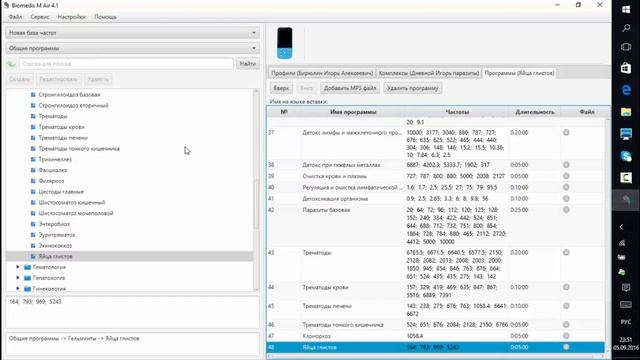Viewport: 640px width, 360px height.
Task: Select Стронгилоидоз вторичный in the tree
Action: (x=73, y=105)
